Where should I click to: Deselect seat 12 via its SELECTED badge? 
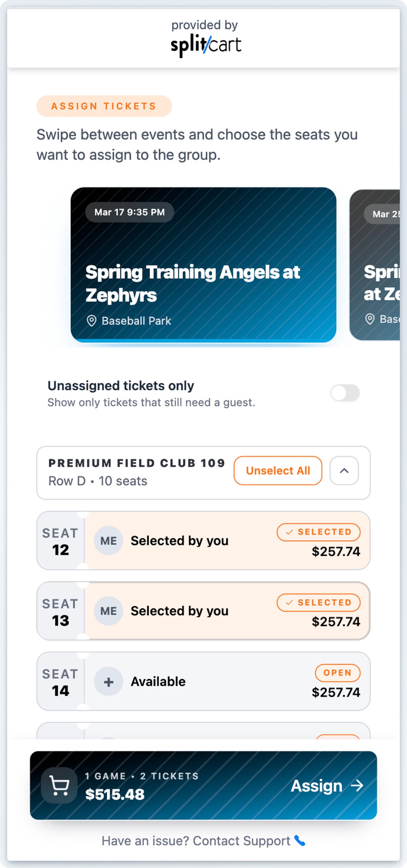[319, 532]
